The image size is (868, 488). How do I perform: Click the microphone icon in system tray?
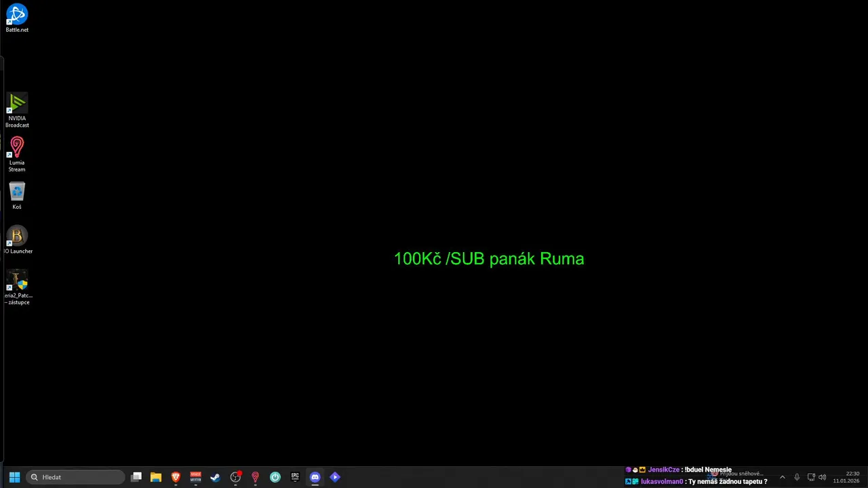point(797,477)
